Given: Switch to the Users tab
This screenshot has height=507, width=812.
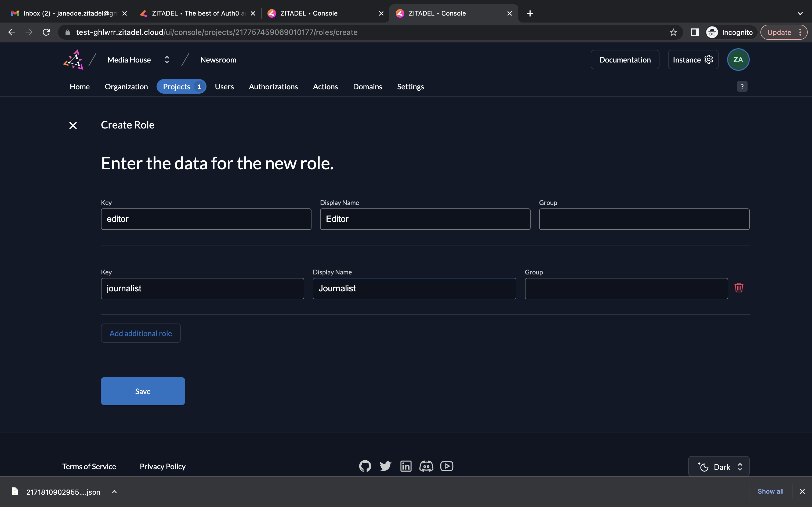Looking at the screenshot, I should click(x=224, y=86).
